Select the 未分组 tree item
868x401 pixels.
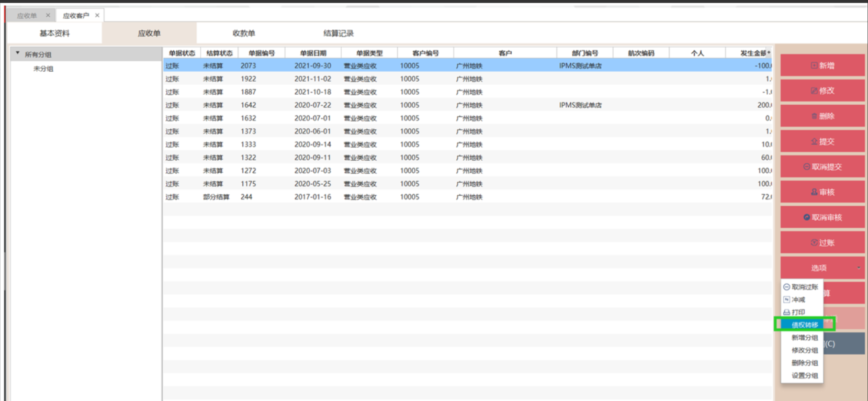pos(43,69)
